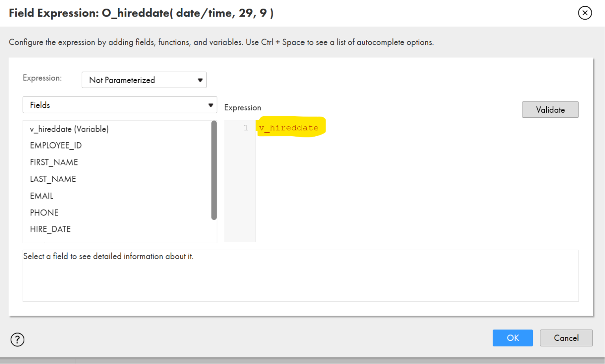Close the Field Expression dialog via X icon
Image resolution: width=605 pixels, height=364 pixels.
click(x=585, y=13)
